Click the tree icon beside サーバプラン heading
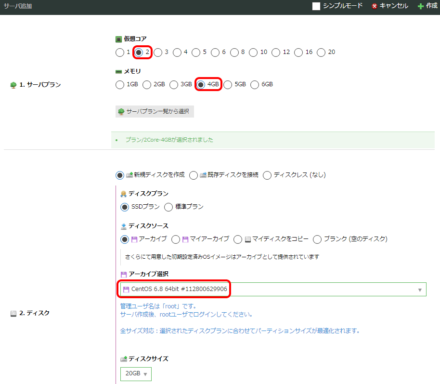Image resolution: width=440 pixels, height=384 pixels. 13,85
